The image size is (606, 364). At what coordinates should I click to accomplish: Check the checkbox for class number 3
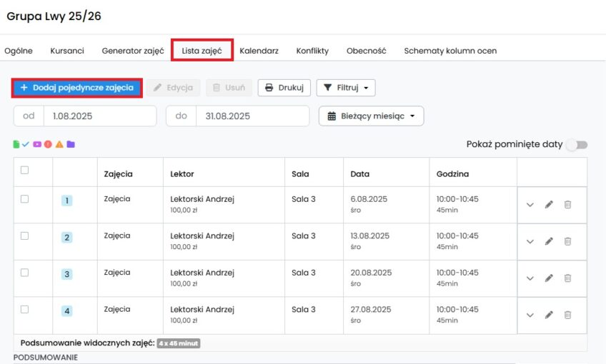pos(25,273)
